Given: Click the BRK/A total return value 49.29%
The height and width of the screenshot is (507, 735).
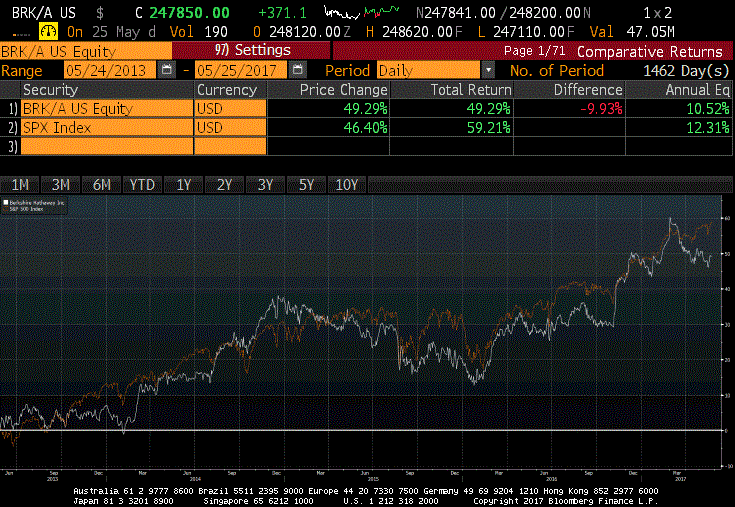Looking at the screenshot, I should click(488, 109).
